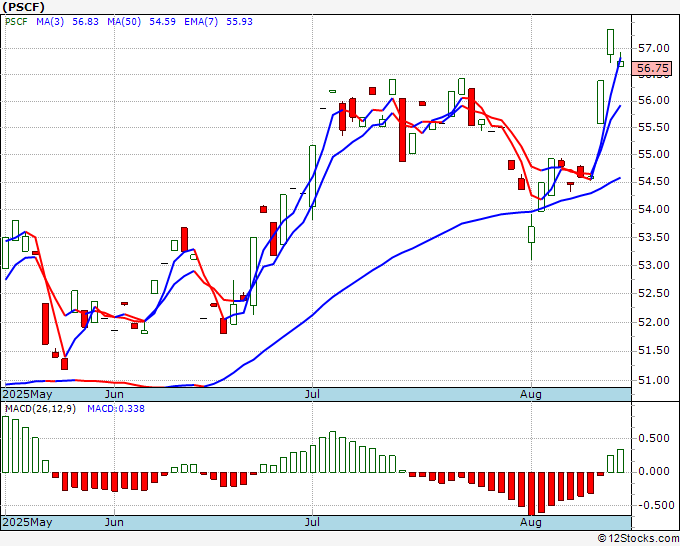680x546 pixels.
Task: Click the 57.00 price axis label
Action: pos(654,48)
